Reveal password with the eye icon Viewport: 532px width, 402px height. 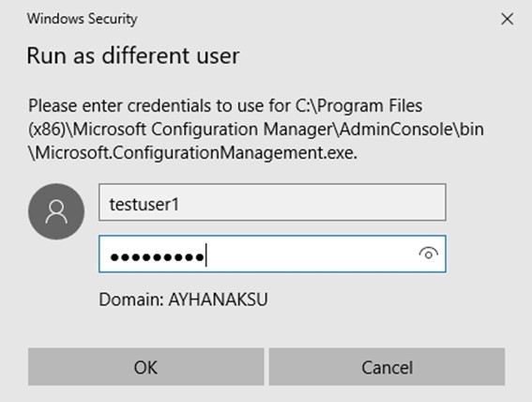pyautogui.click(x=429, y=254)
